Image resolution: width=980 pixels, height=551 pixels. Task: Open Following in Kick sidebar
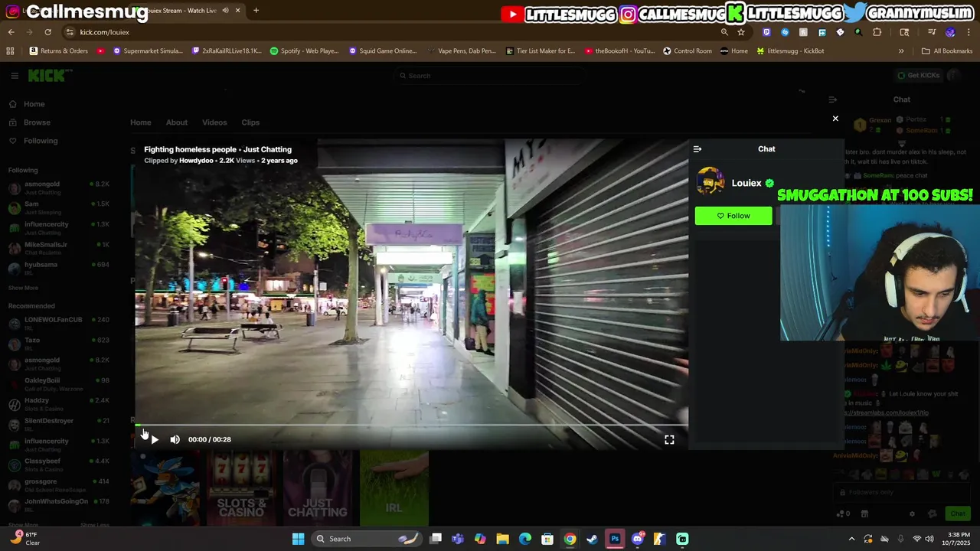[41, 141]
